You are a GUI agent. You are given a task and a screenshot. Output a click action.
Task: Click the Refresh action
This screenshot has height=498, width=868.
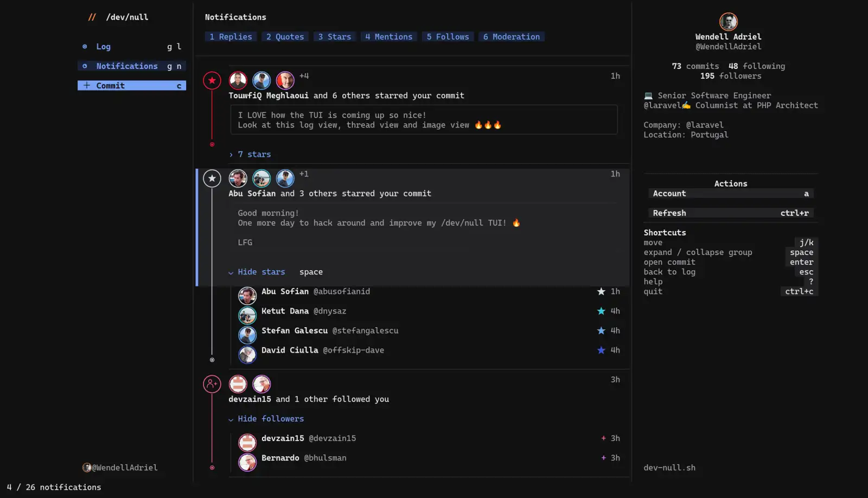coord(731,213)
